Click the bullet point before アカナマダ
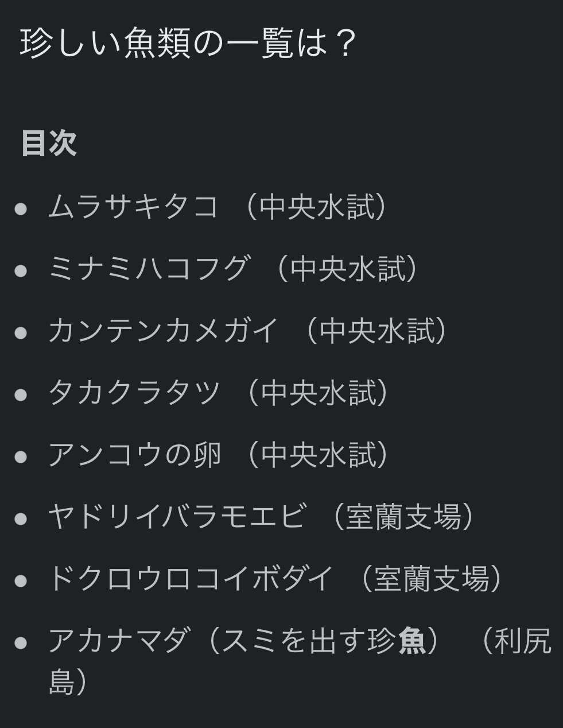The image size is (563, 728). tap(21, 642)
